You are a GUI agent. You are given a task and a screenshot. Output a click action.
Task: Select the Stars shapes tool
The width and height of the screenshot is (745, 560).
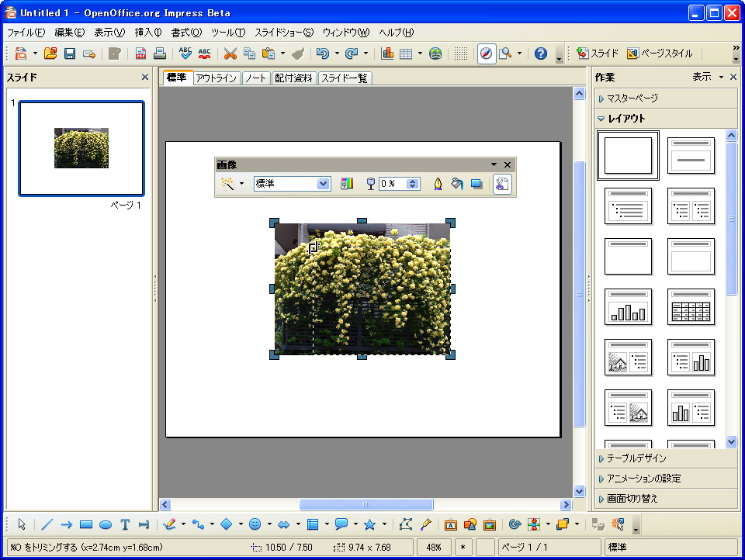click(x=369, y=524)
